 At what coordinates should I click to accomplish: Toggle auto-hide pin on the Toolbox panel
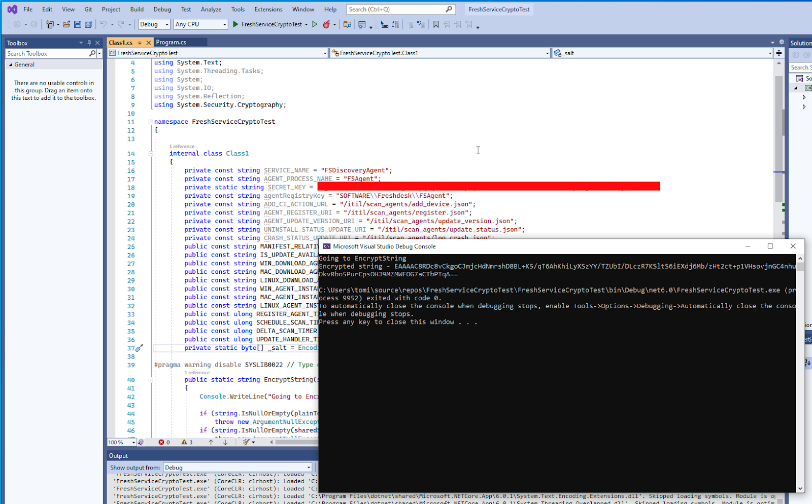(89, 43)
